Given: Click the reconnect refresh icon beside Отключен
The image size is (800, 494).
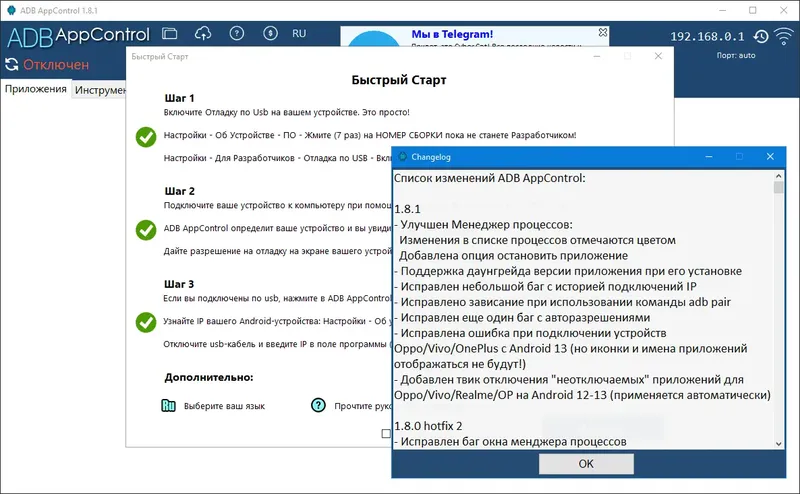Looking at the screenshot, I should click(12, 64).
